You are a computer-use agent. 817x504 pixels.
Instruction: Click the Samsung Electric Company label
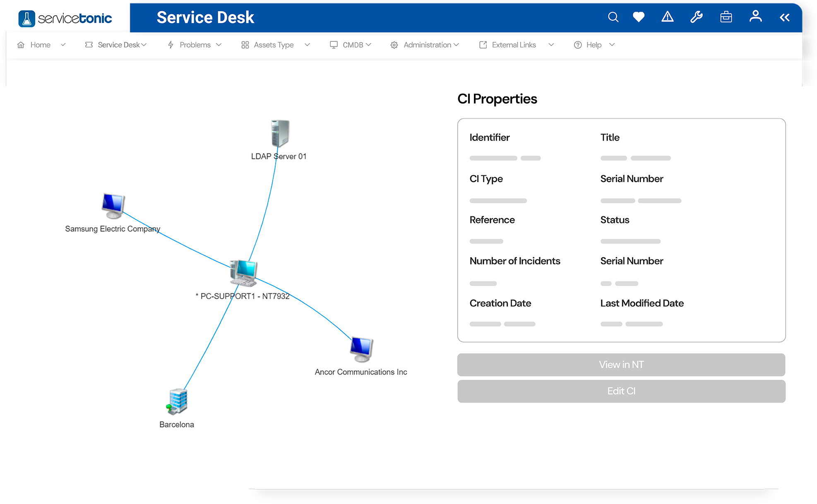coord(113,229)
